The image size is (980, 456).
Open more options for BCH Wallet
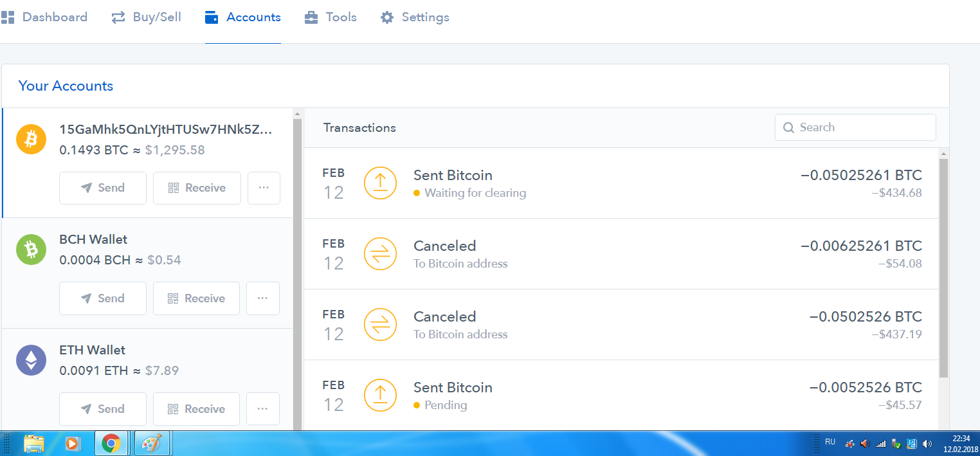click(x=263, y=298)
